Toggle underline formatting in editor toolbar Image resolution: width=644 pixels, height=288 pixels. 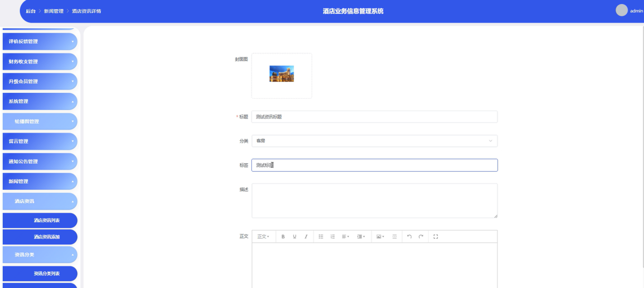tap(294, 237)
